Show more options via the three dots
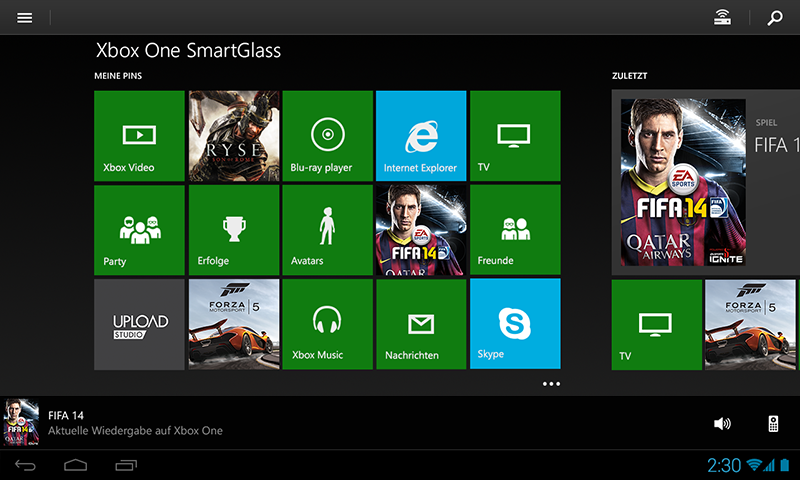Image resolution: width=800 pixels, height=480 pixels. (551, 384)
